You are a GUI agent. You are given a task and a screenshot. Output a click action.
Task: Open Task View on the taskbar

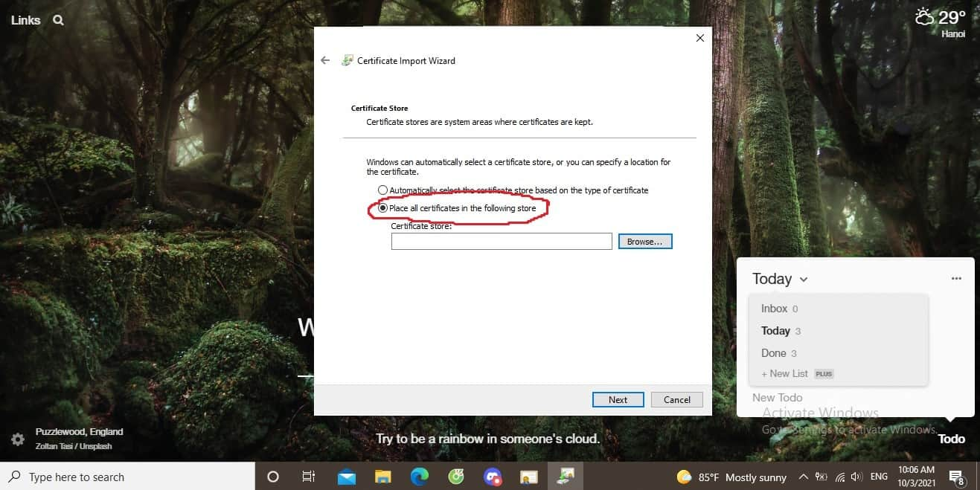tap(309, 477)
